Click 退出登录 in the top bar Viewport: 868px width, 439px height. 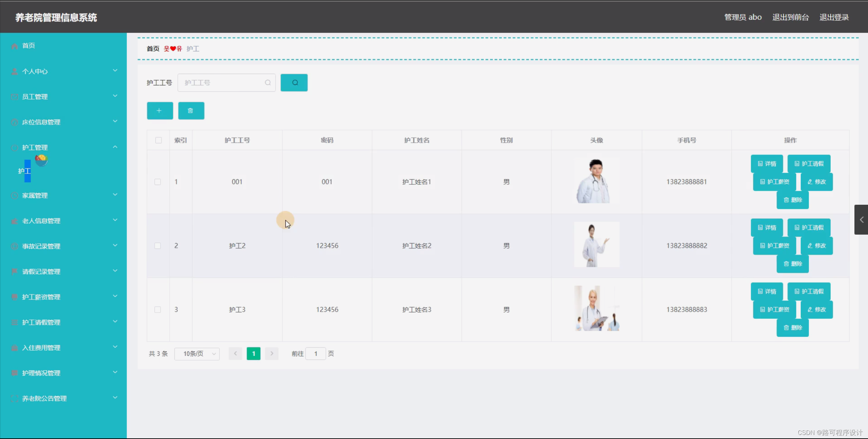click(x=834, y=17)
